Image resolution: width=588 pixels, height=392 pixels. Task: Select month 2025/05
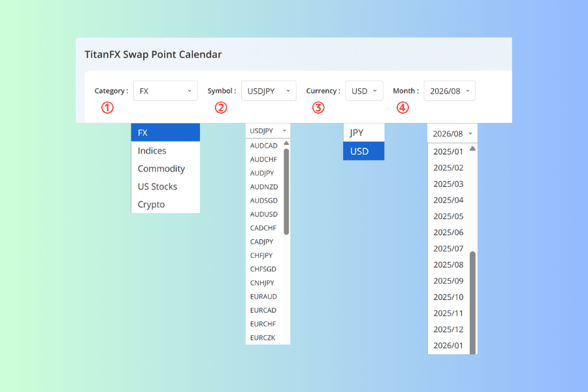(448, 216)
